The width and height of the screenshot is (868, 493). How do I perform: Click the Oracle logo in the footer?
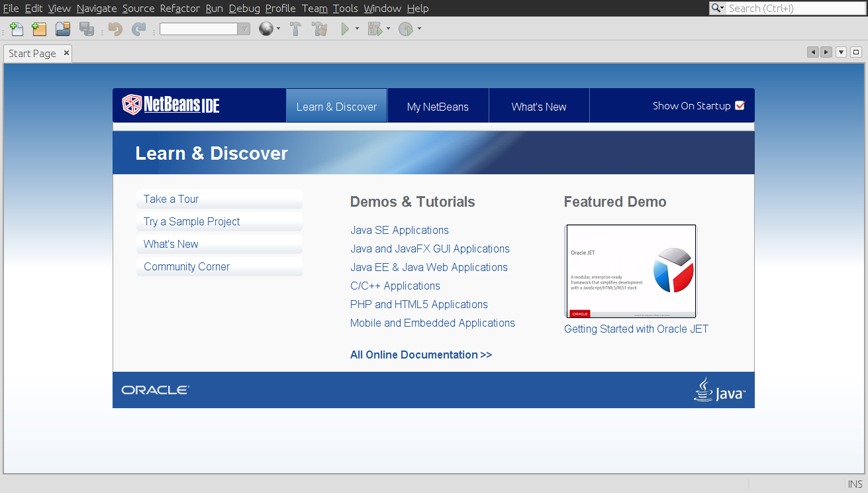[x=156, y=390]
